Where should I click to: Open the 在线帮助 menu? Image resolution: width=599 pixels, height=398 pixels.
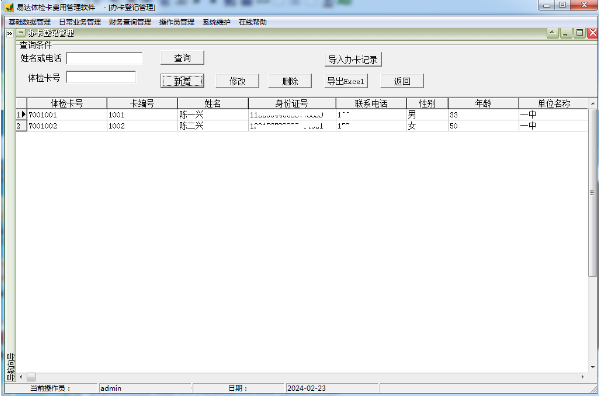point(253,22)
